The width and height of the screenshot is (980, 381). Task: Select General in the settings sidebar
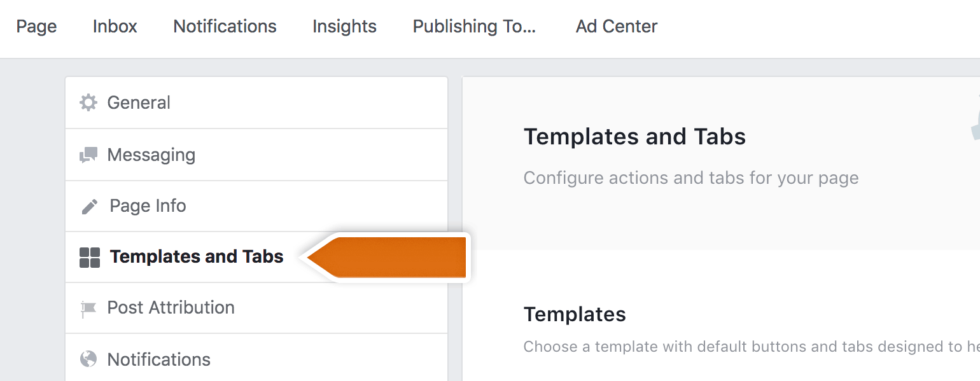point(139,102)
